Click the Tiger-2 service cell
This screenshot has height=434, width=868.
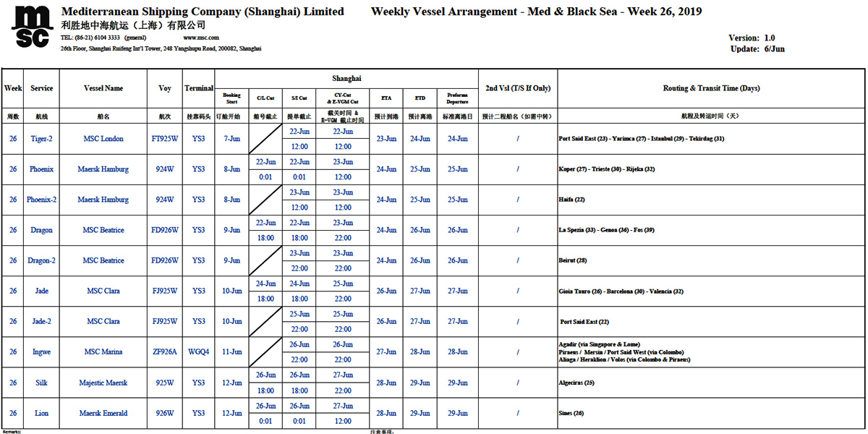[41, 139]
